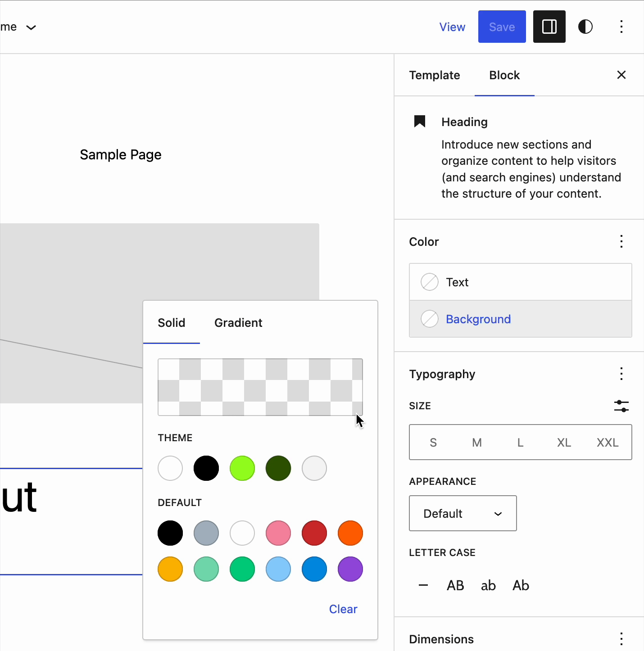Switch to the Template tab

tap(434, 75)
